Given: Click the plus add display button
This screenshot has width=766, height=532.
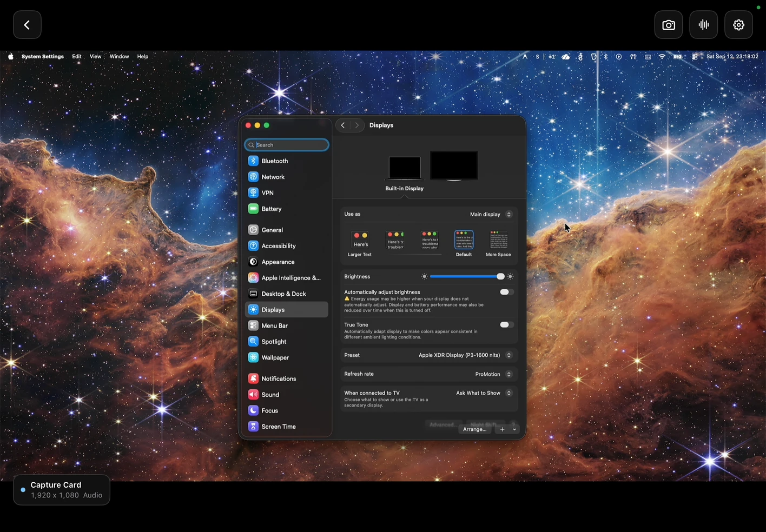Looking at the screenshot, I should tap(502, 429).
